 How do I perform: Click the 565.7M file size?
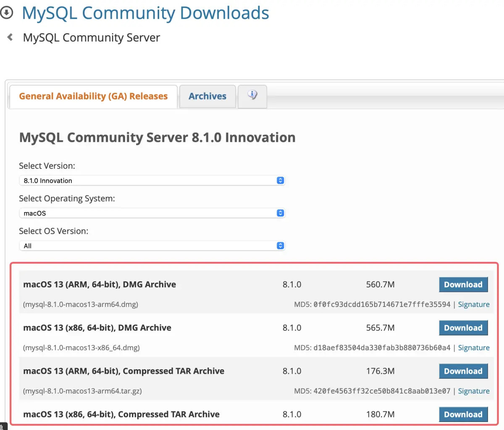[x=380, y=328]
